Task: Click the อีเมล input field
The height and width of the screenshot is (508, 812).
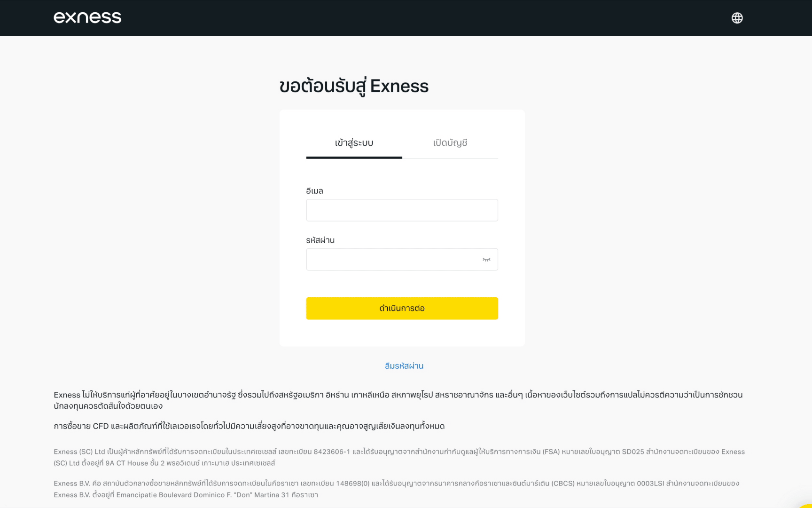Action: pyautogui.click(x=402, y=210)
